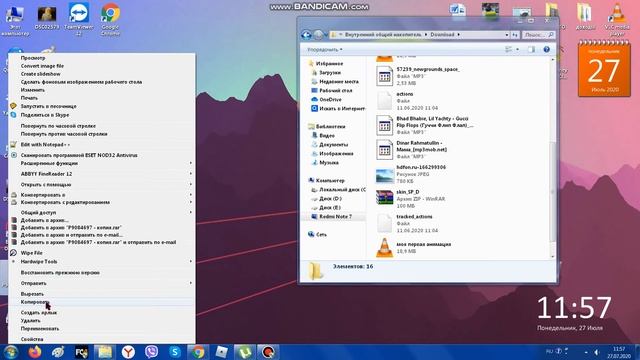Expand the Отправить submenu
This screenshot has width=640, height=360.
click(101, 283)
